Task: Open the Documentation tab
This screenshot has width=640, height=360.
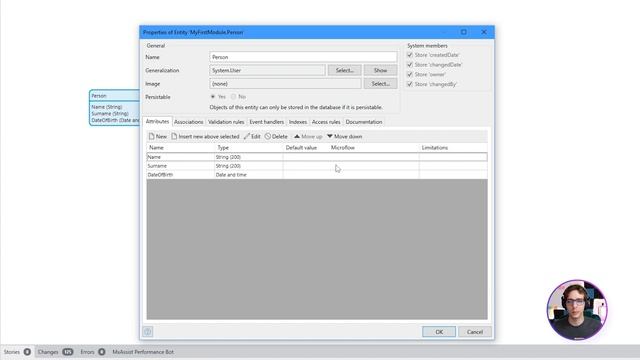Action: coord(364,122)
